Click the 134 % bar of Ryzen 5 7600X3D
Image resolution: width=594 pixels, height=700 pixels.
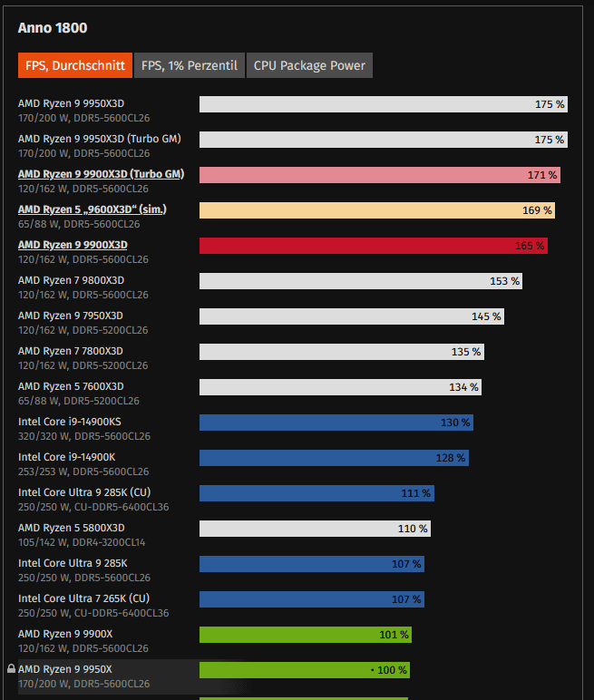pyautogui.click(x=340, y=387)
